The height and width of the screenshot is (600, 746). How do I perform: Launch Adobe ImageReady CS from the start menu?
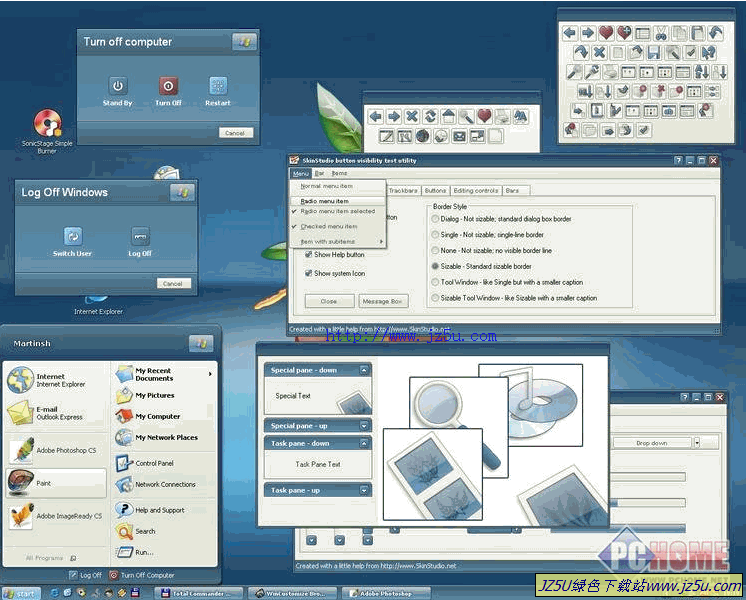[56, 516]
